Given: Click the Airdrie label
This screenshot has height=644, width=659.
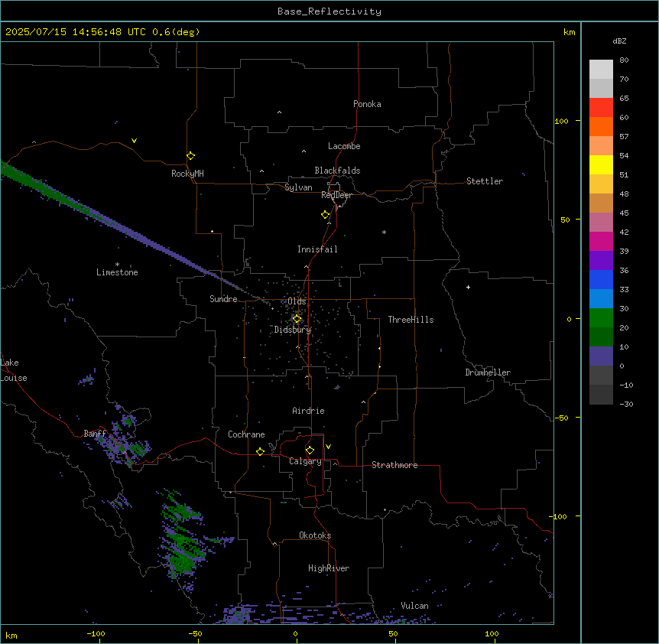Looking at the screenshot, I should [308, 411].
